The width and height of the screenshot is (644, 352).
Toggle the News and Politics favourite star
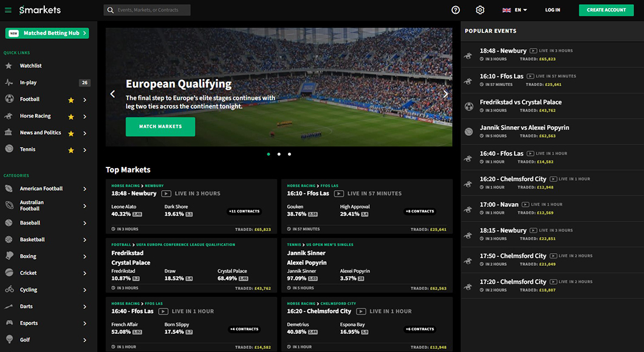point(71,134)
